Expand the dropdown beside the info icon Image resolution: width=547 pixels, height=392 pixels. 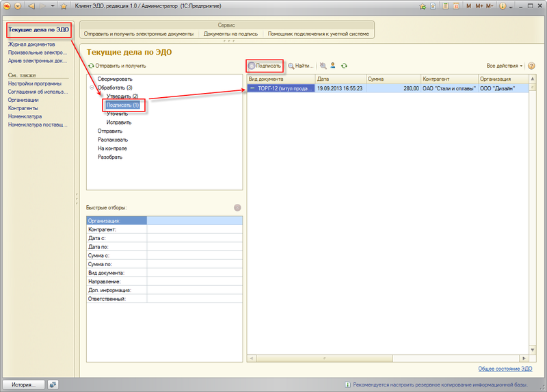point(511,7)
